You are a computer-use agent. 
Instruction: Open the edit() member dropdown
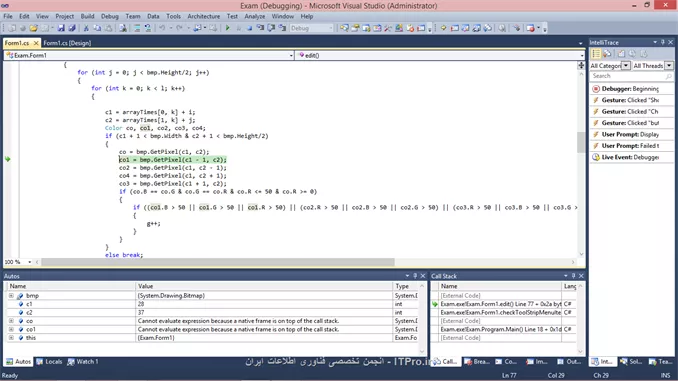tap(582, 55)
